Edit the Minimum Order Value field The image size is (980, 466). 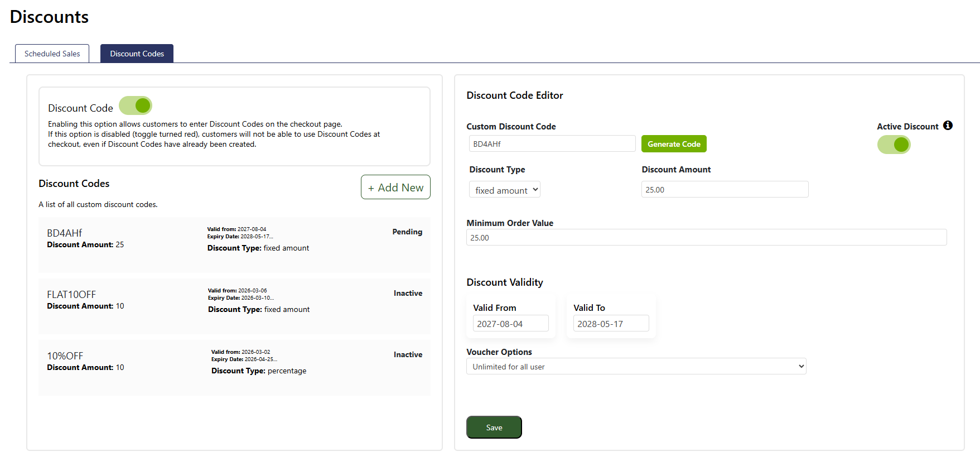(x=707, y=237)
